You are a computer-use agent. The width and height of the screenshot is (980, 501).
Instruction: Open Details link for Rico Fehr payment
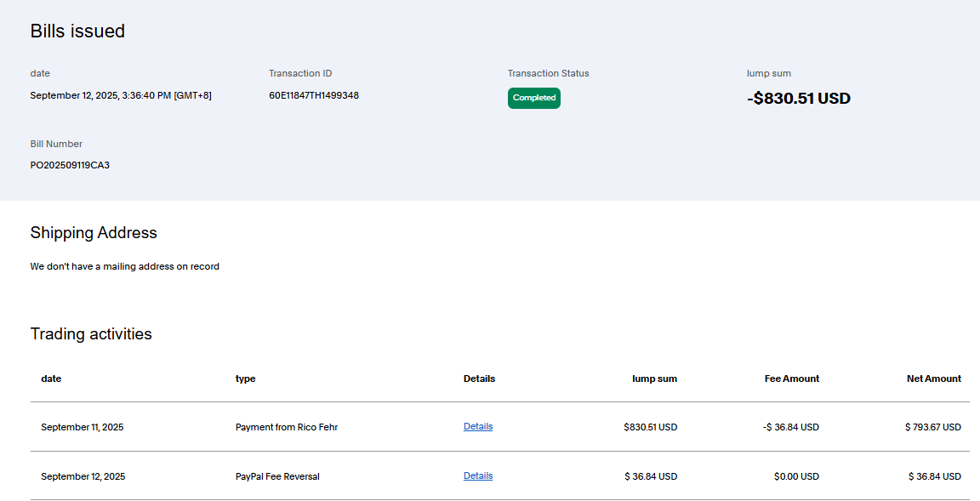pos(477,426)
